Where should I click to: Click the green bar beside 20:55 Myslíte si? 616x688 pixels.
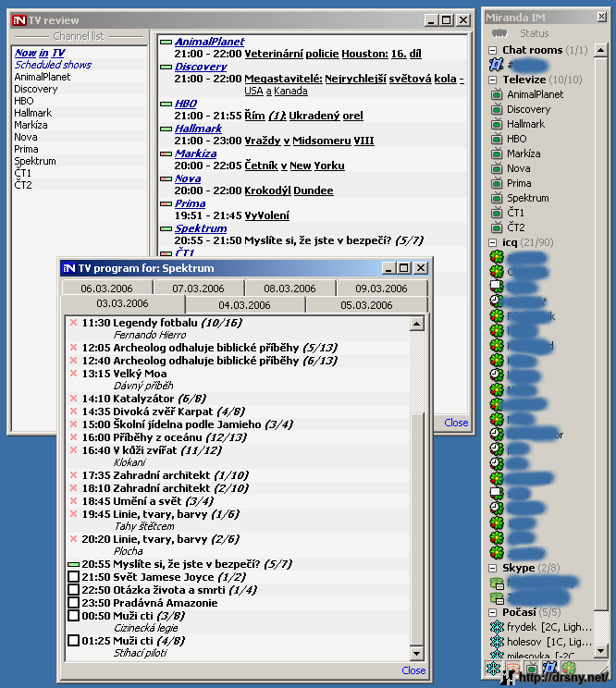point(73,564)
